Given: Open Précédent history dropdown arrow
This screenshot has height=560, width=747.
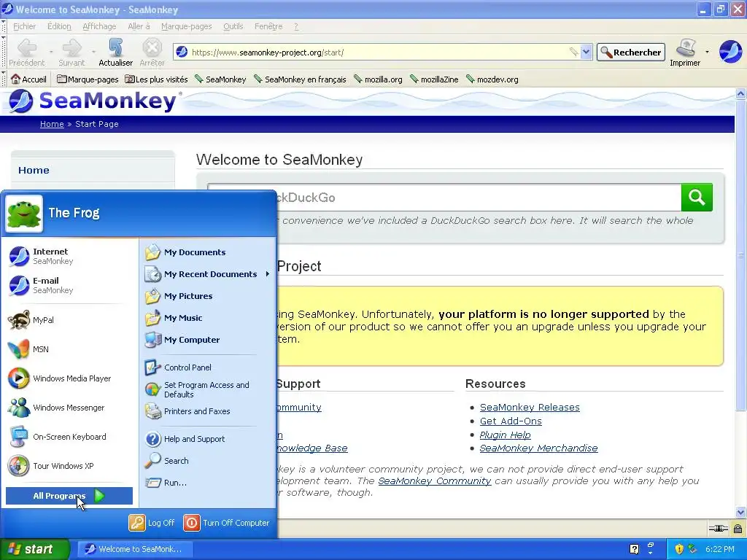Looking at the screenshot, I should tap(51, 52).
